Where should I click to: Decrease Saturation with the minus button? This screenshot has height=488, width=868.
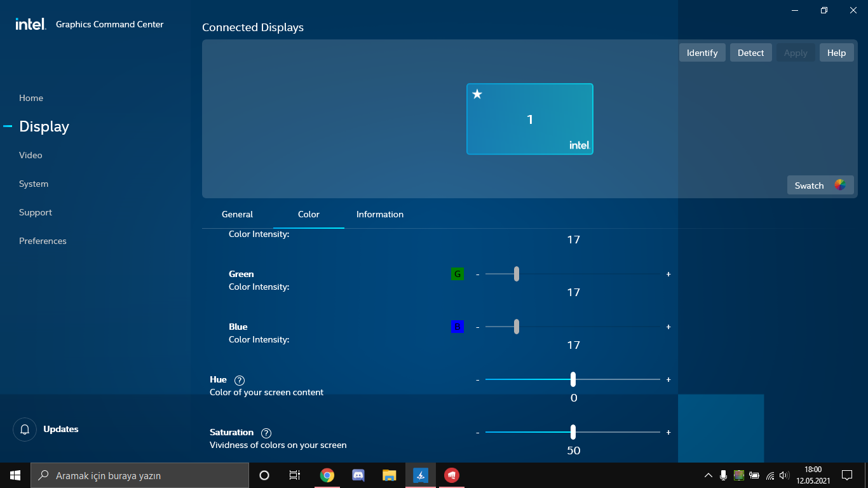[478, 432]
